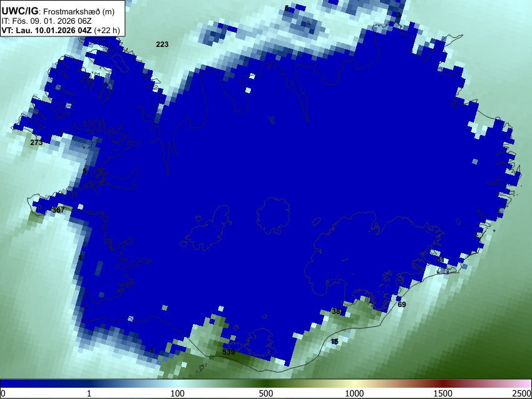Click the 273 value label on the map
This screenshot has width=532, height=399.
(36, 143)
